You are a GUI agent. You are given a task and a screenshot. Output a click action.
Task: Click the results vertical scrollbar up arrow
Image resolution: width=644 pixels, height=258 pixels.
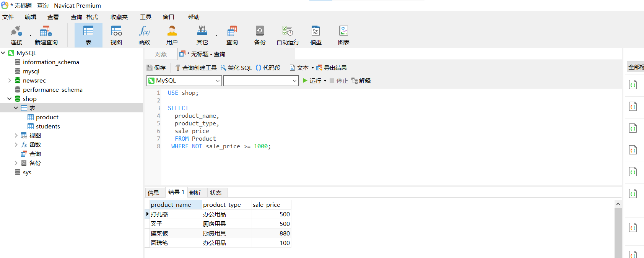pyautogui.click(x=618, y=204)
